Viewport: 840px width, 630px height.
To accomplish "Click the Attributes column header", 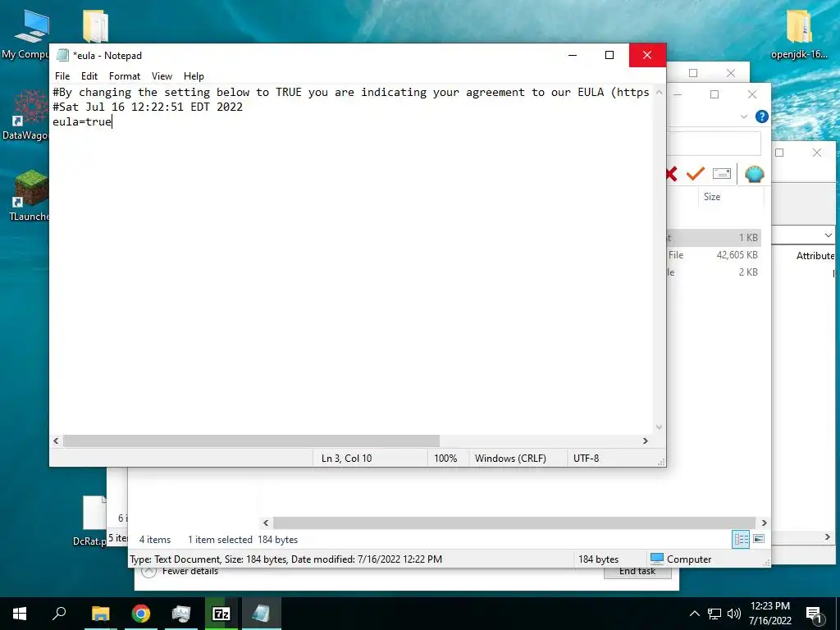I will (x=815, y=256).
